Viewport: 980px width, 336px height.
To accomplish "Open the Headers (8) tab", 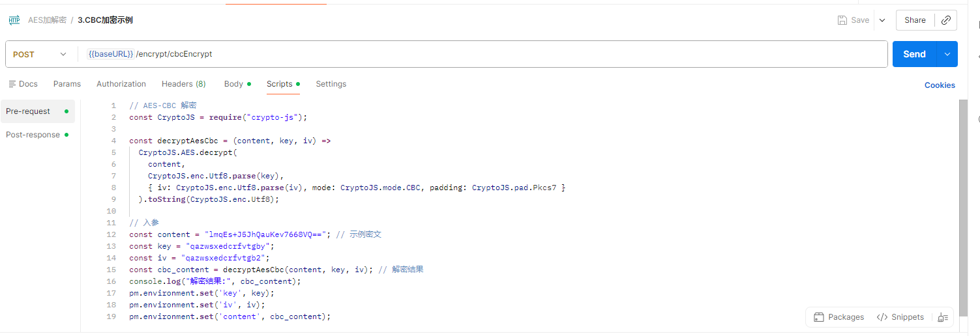I will click(184, 84).
